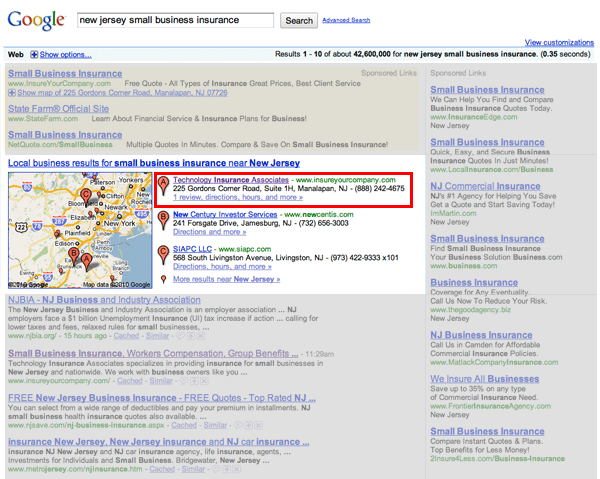Click the C marker on the map thumbnail

tap(86, 196)
